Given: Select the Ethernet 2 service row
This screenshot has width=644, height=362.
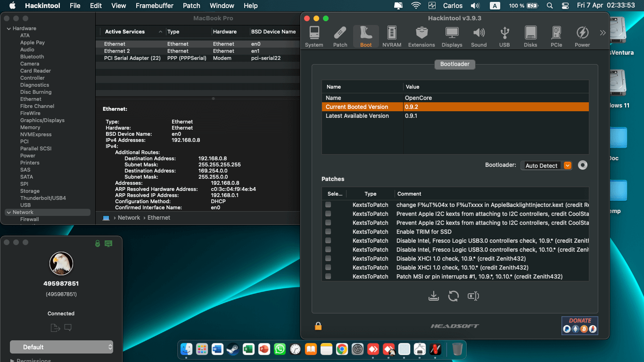Looking at the screenshot, I should [198, 51].
